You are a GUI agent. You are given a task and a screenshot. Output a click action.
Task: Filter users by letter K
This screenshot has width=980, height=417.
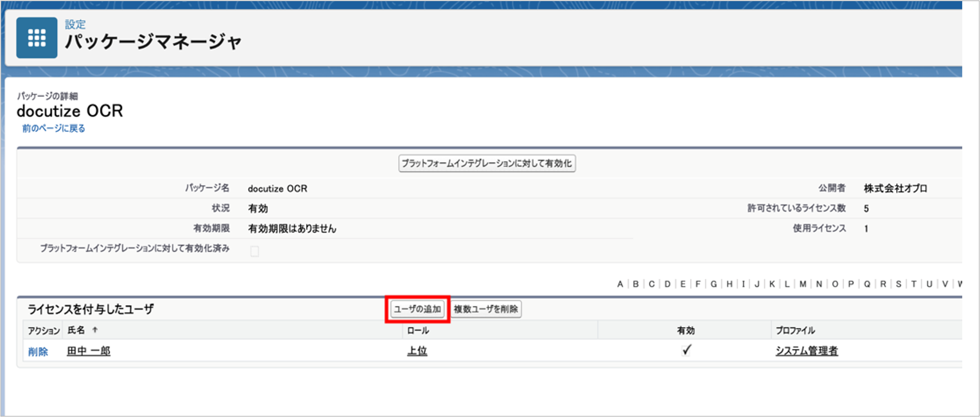click(772, 284)
